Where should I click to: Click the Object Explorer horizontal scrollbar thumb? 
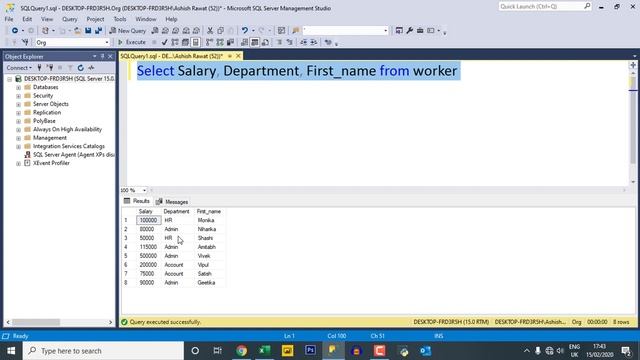pos(36,322)
